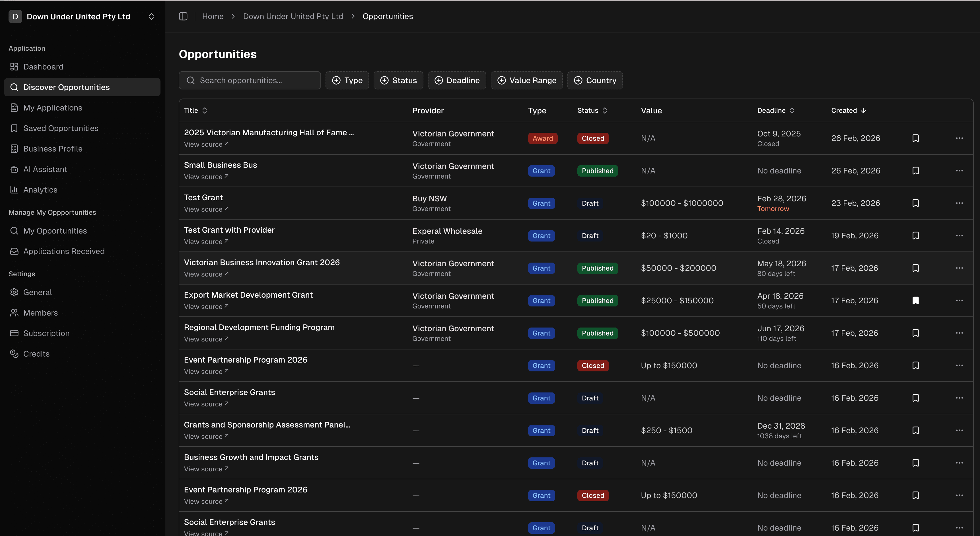Open the Subscription settings

(46, 333)
